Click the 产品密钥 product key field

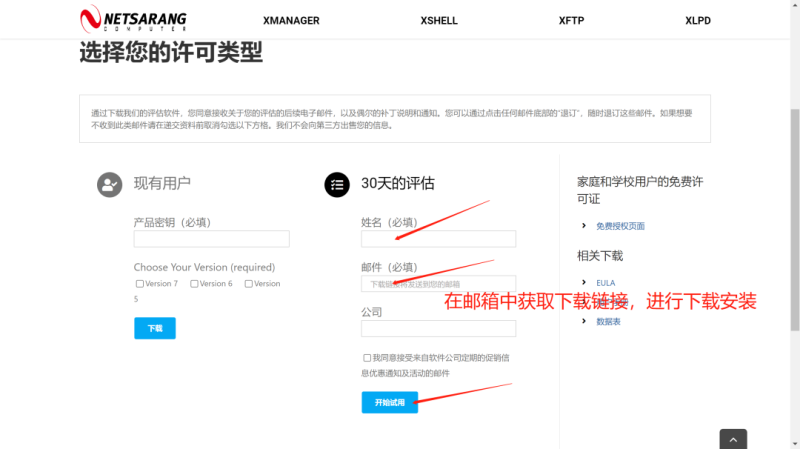click(x=211, y=239)
